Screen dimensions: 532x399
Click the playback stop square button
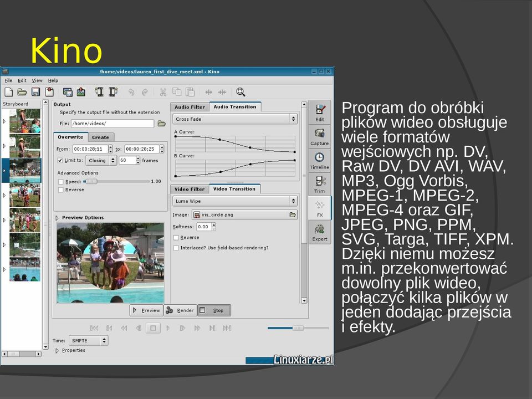pos(153,328)
